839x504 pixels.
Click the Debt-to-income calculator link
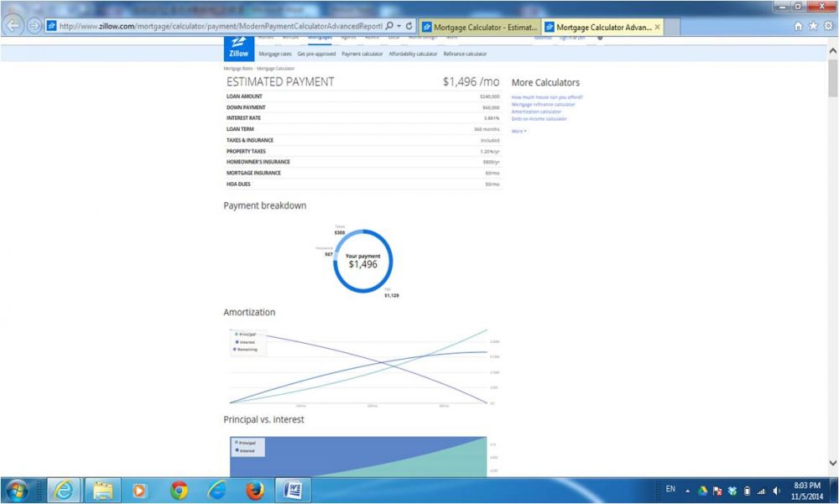[x=539, y=119]
